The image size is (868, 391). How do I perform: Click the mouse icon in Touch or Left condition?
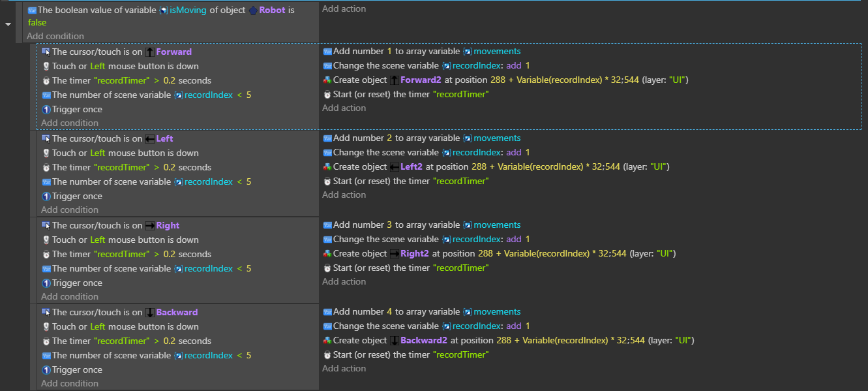45,66
